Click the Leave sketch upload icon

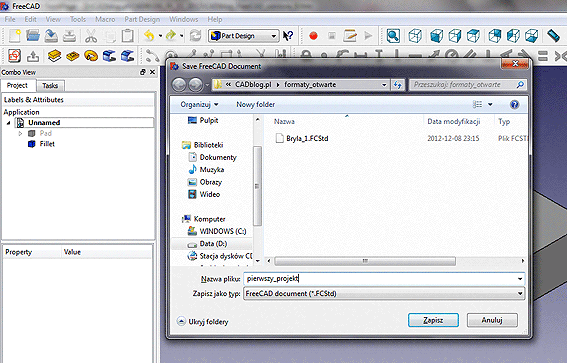33,56
